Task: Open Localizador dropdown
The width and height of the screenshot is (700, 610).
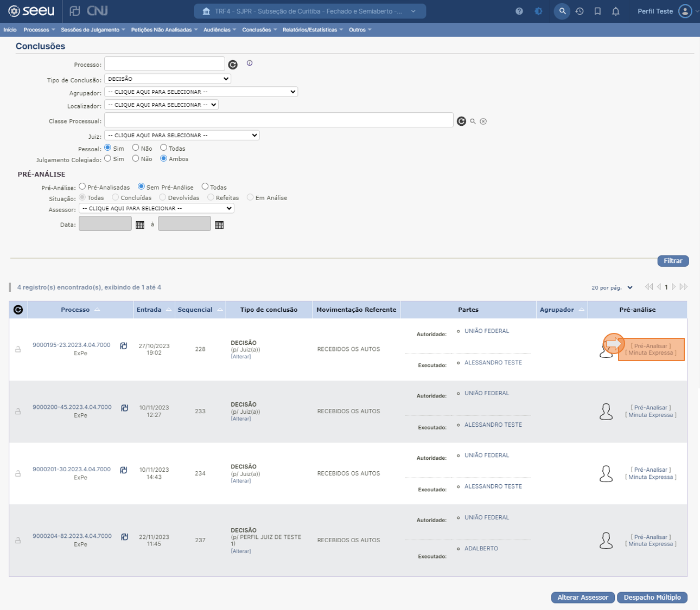Action: coord(161,105)
